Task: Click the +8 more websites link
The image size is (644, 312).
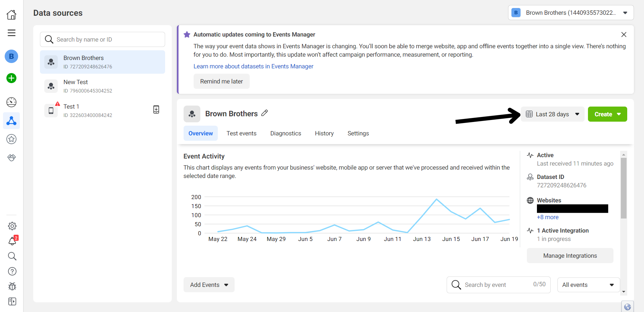Action: click(548, 217)
